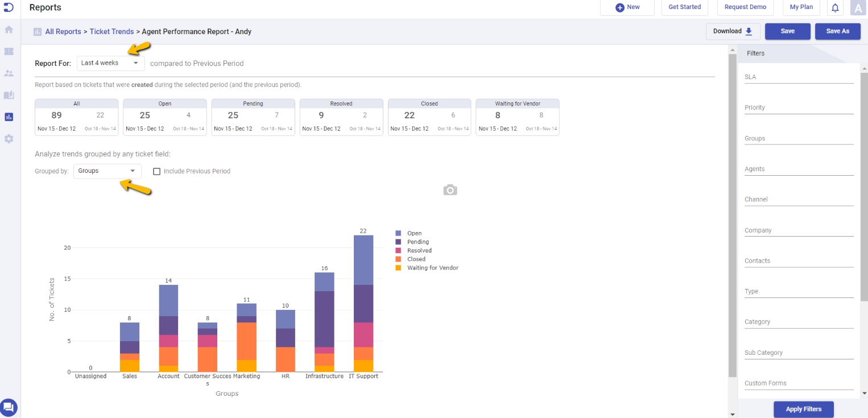Screen dimensions: 868x418
Task: Click the IT Support bar in chart
Action: (363, 304)
